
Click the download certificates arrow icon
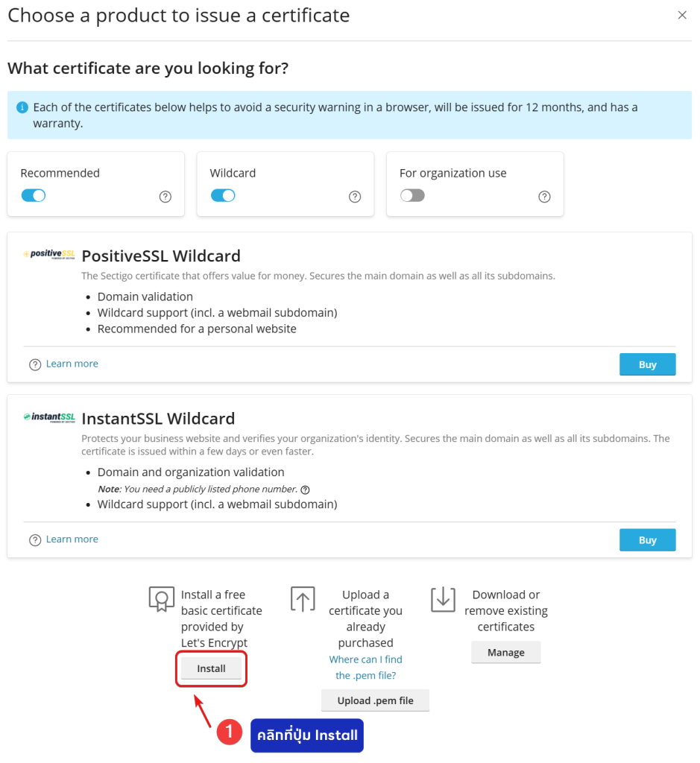pos(443,599)
